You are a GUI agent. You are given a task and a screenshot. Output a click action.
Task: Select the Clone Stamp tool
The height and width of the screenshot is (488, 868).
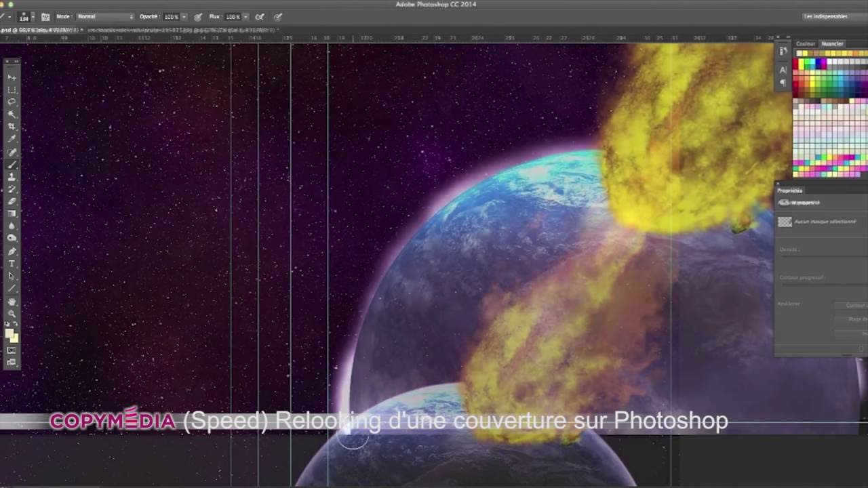click(x=12, y=177)
